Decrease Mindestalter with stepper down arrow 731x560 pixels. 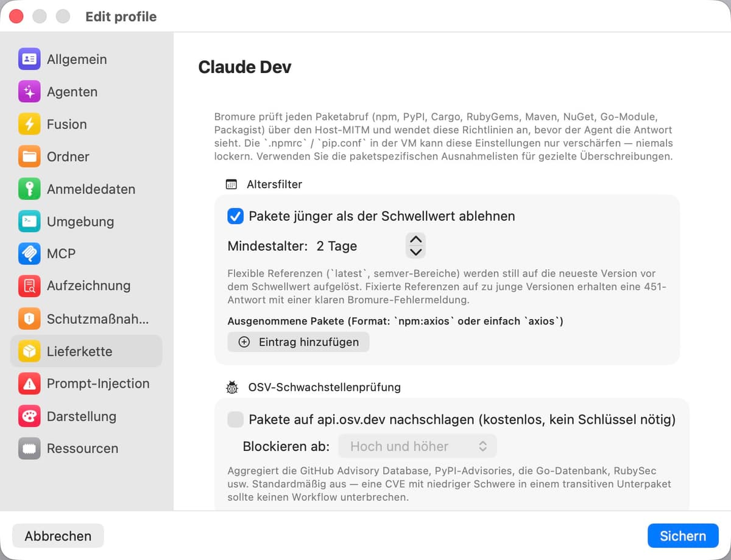[x=415, y=252]
